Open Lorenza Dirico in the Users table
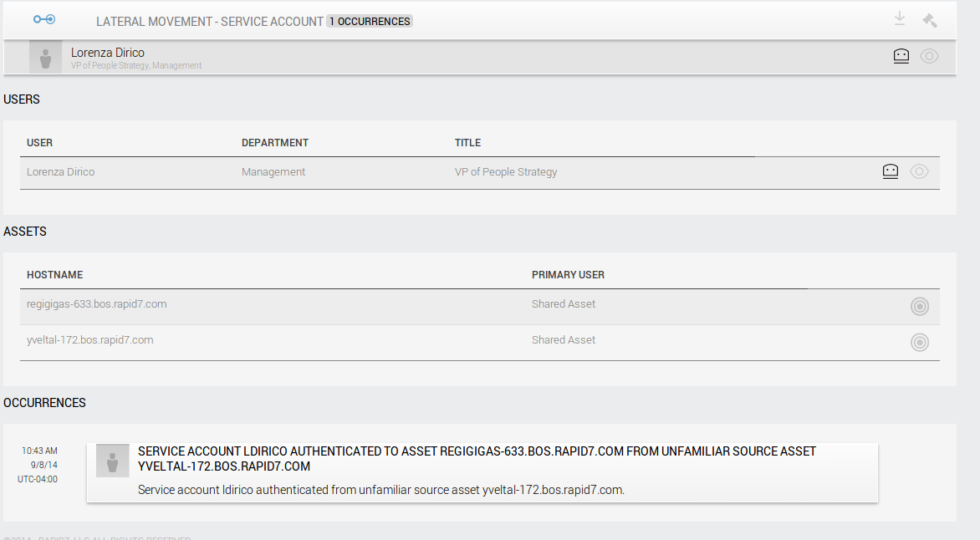 pyautogui.click(x=60, y=172)
